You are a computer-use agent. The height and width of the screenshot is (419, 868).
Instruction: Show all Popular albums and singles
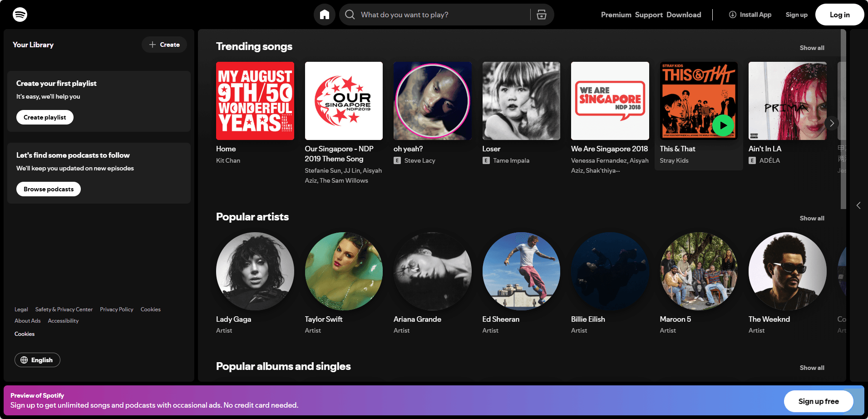[x=812, y=368]
